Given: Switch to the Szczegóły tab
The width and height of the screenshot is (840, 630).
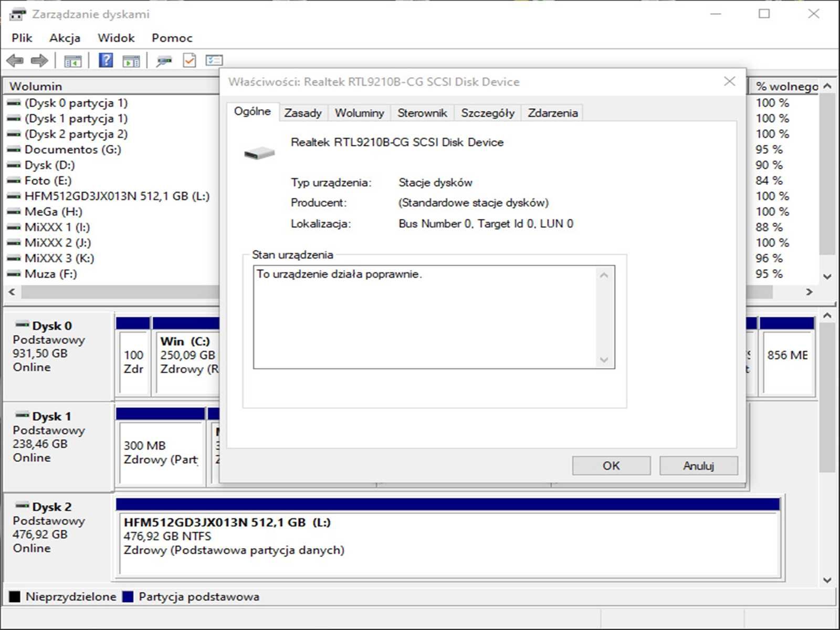Looking at the screenshot, I should point(488,113).
